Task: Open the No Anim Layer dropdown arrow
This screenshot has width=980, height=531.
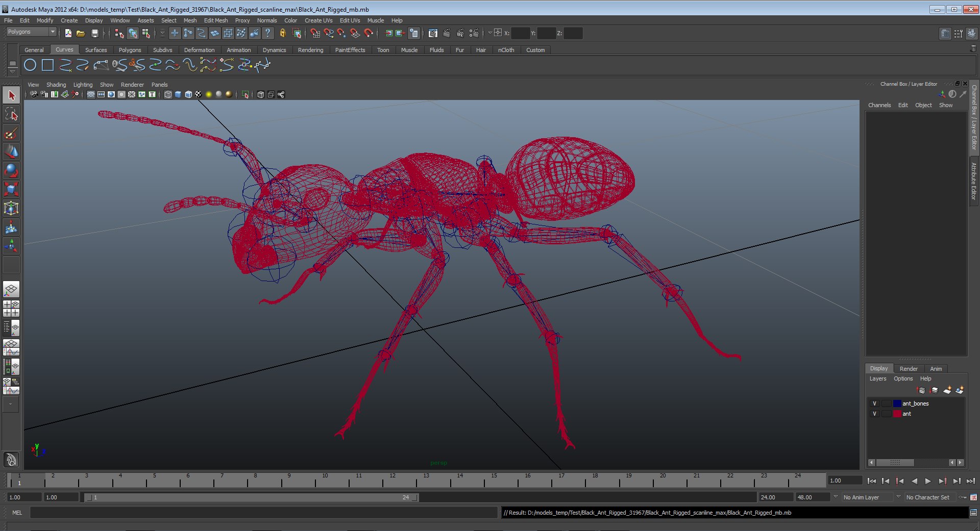Action: [836, 497]
